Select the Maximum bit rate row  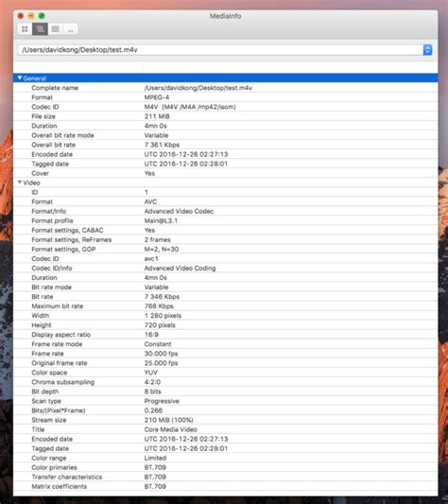tap(225, 306)
